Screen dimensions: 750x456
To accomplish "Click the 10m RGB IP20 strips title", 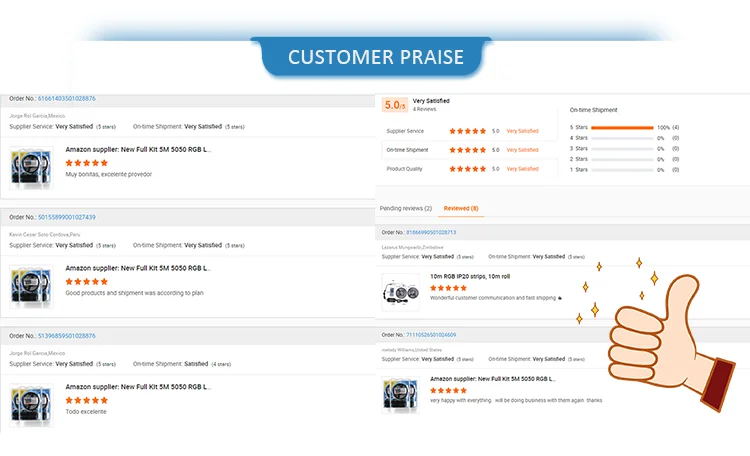I will (470, 276).
